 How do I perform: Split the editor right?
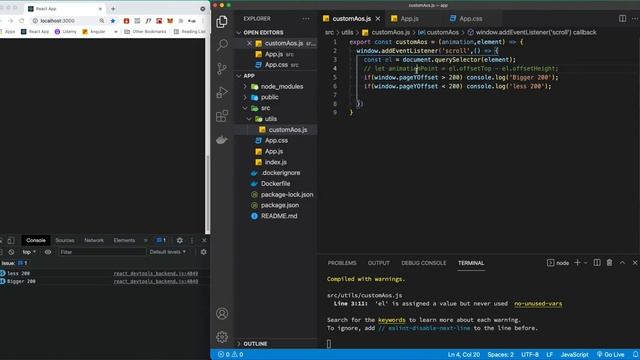tap(622, 18)
